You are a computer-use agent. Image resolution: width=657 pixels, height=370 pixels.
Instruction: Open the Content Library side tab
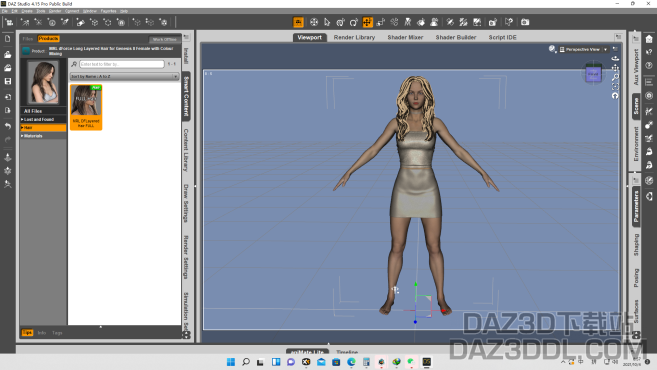pyautogui.click(x=186, y=150)
